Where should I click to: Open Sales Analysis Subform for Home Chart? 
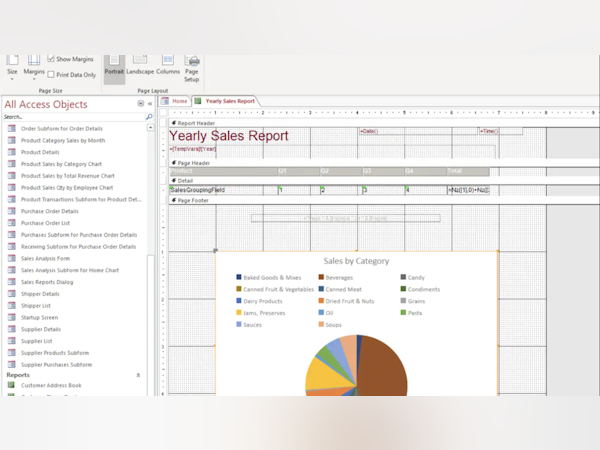coord(70,270)
